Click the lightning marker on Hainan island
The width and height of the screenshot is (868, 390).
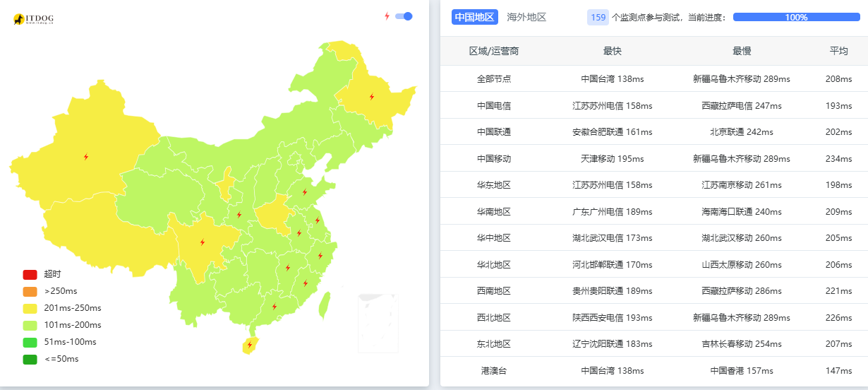click(249, 345)
